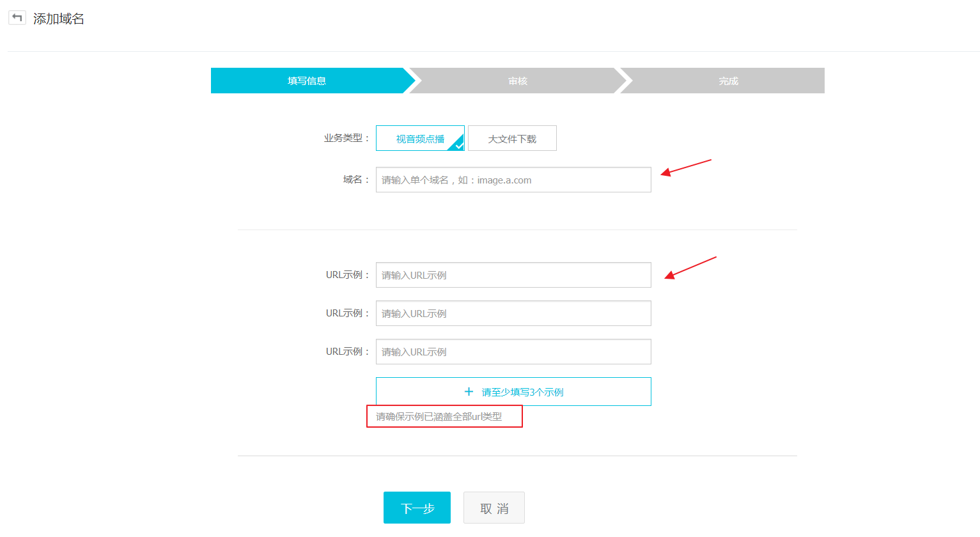Focus the 域名 input field
The width and height of the screenshot is (980, 537).
tap(513, 180)
